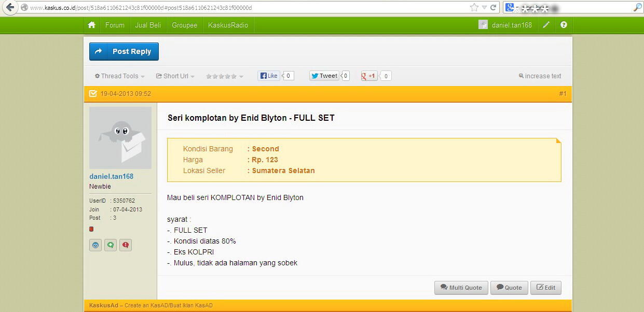
Task: Open the star rating dropdown
Action: point(225,76)
